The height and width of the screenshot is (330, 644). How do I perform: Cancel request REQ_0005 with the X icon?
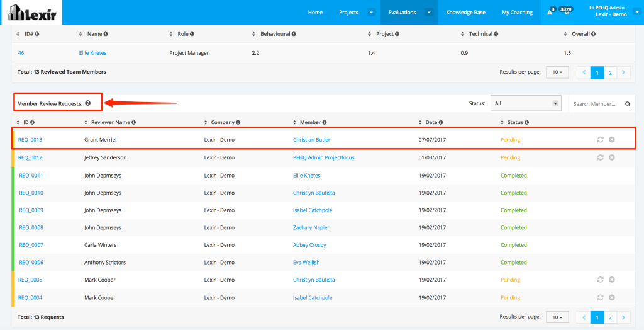click(x=611, y=280)
